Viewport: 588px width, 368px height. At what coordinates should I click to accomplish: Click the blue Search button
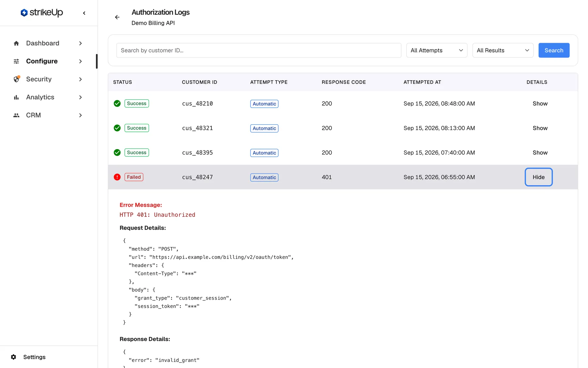click(554, 50)
